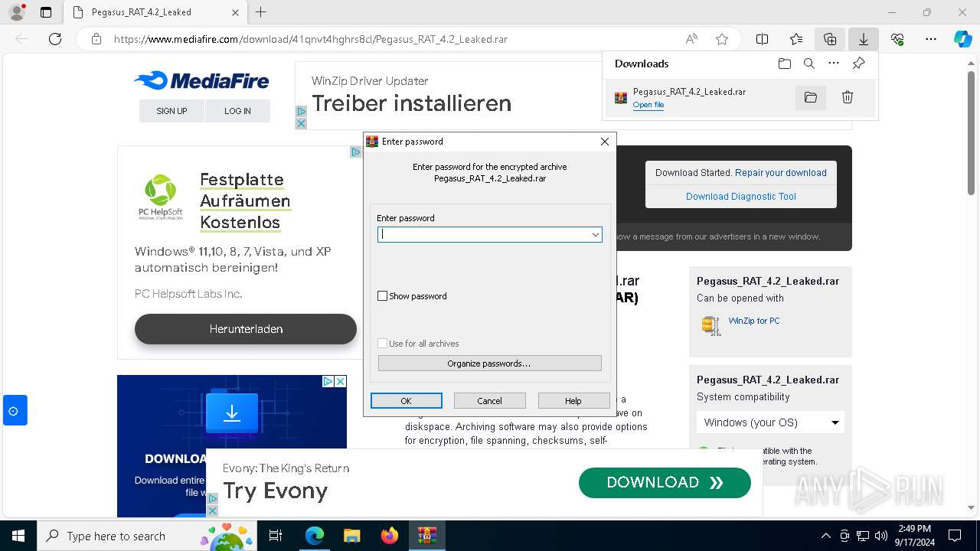Open Browser essentials heart icon
The width and height of the screenshot is (980, 551).
[x=897, y=39]
